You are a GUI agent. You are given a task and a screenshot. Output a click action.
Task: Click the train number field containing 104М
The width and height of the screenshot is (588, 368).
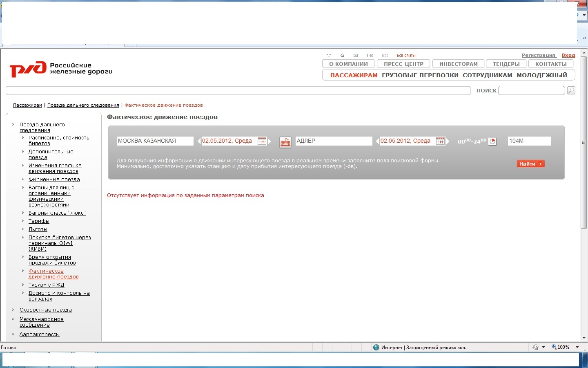click(x=529, y=141)
